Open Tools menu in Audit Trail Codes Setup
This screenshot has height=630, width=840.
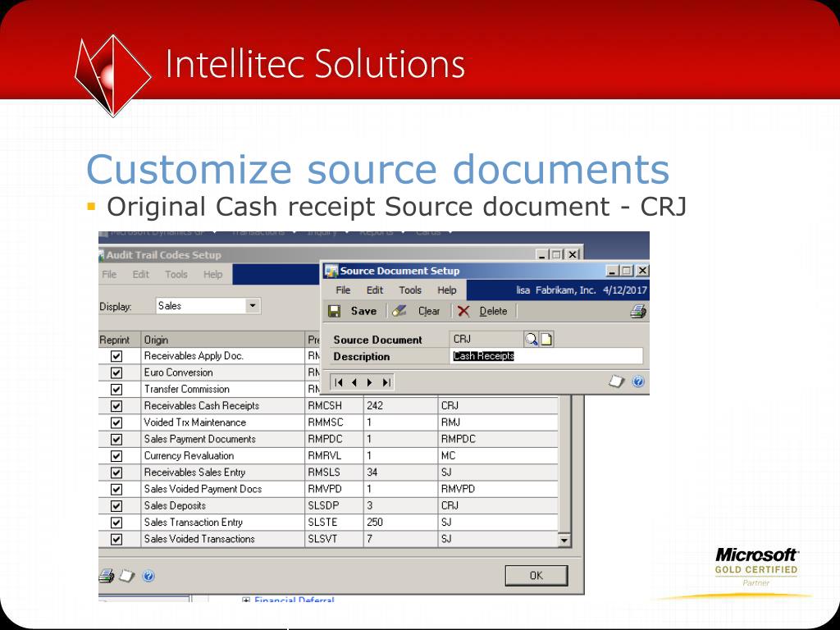pos(176,274)
